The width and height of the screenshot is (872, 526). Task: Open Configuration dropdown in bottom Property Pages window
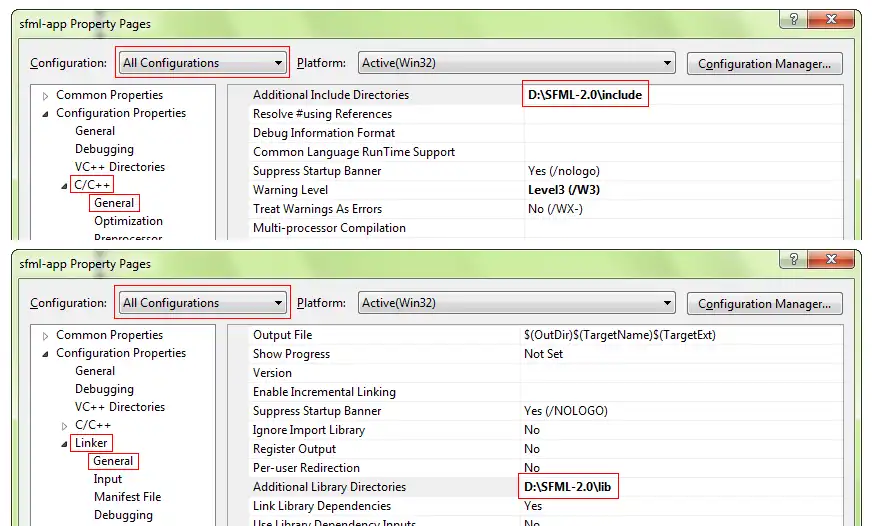(x=202, y=303)
